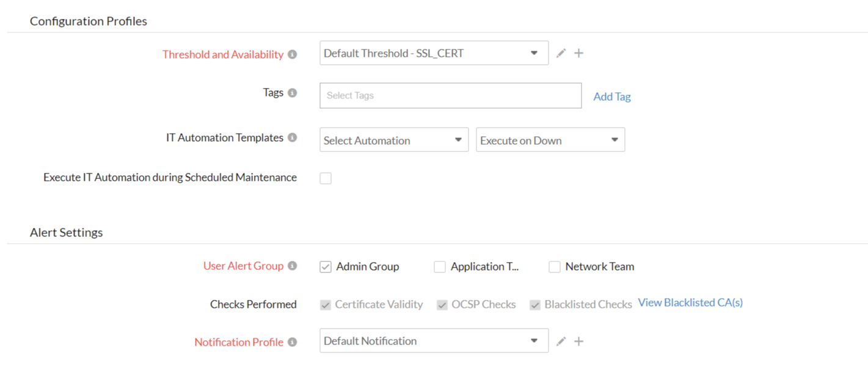Open the Default Threshold - SSL_CERT dropdown
The width and height of the screenshot is (868, 386).
tap(434, 53)
